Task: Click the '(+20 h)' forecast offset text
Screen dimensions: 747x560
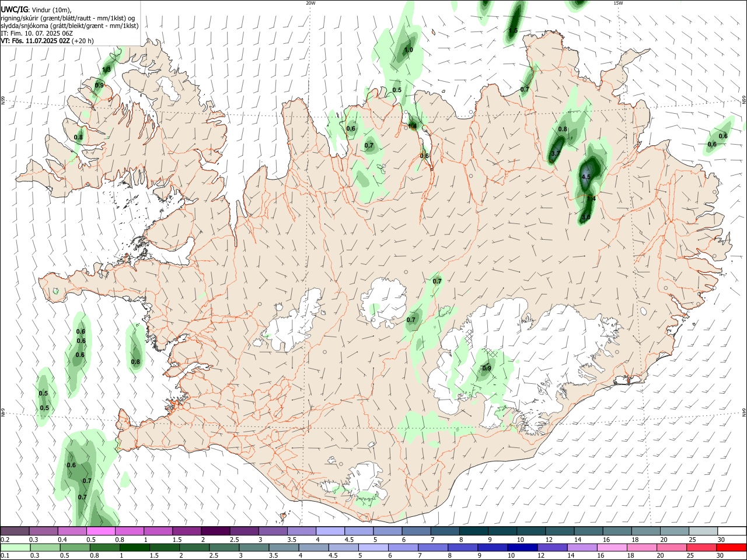Action: tap(83, 41)
